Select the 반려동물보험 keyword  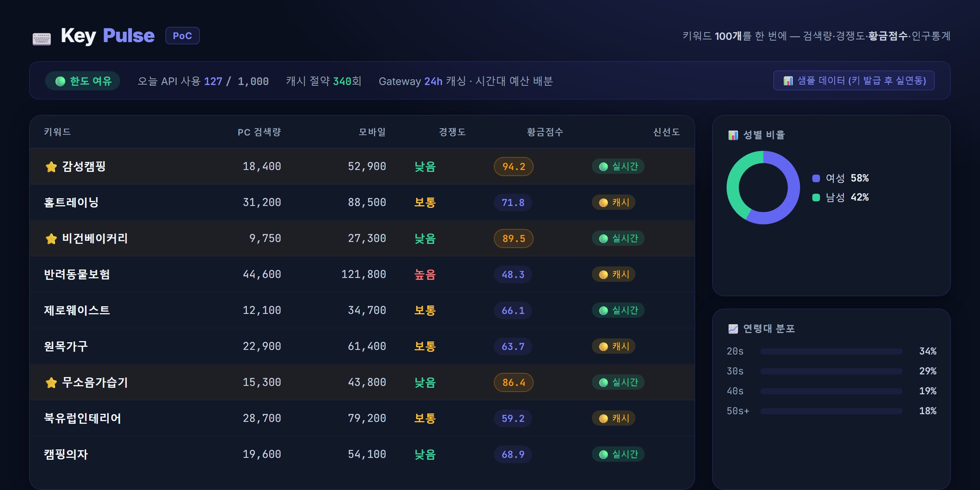pos(77,274)
